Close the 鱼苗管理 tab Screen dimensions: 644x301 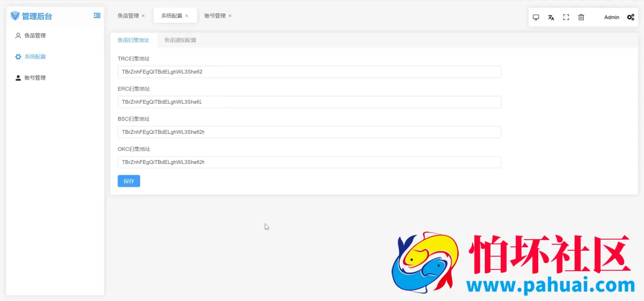point(143,16)
